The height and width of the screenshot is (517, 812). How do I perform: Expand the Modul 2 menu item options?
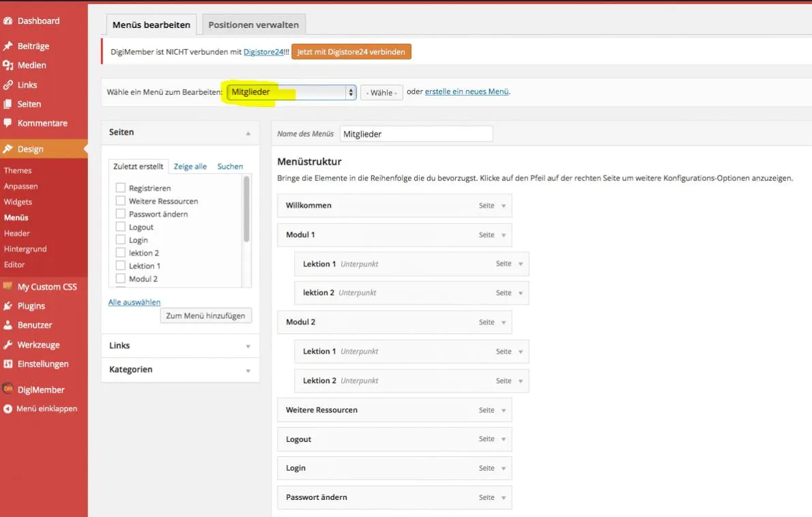pyautogui.click(x=504, y=322)
